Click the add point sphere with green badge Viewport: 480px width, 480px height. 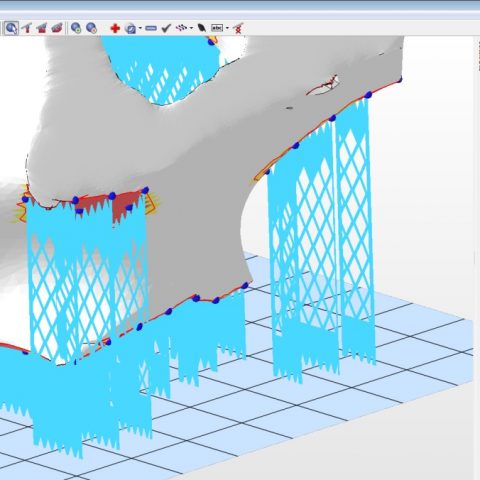[76, 28]
